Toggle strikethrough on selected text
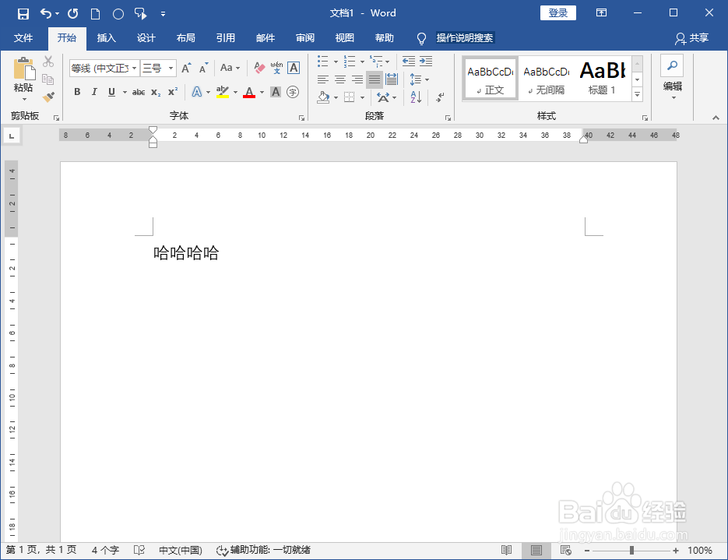 pos(138,92)
